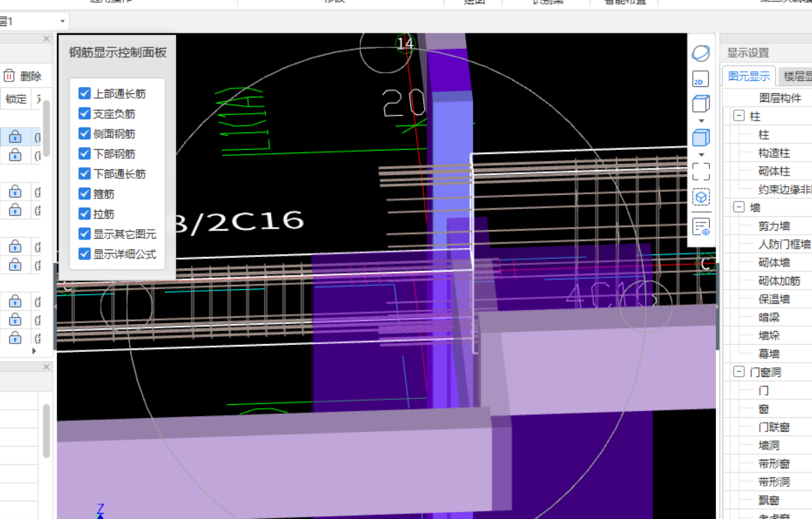Select 约束边缘非 item in the layer tree
The width and height of the screenshot is (812, 519).
click(785, 189)
